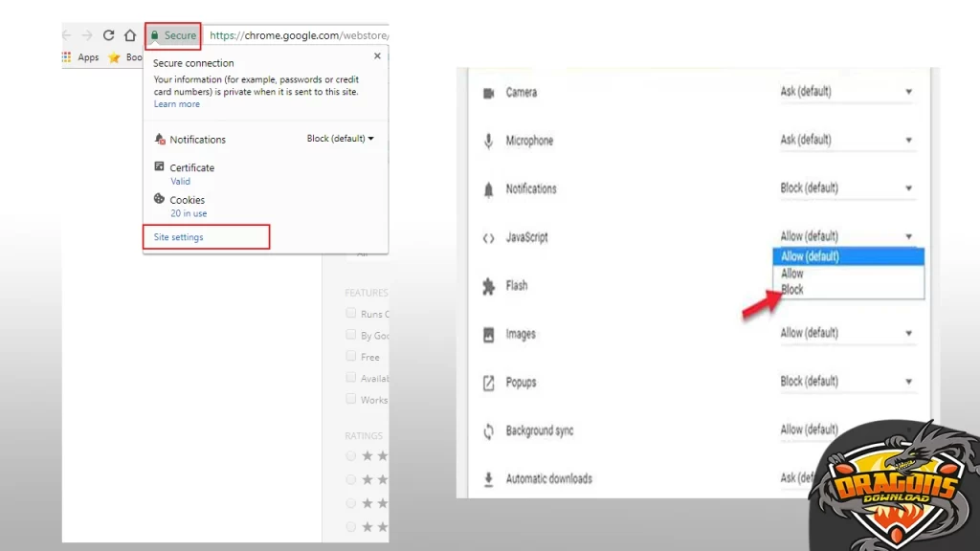Check the Free feature checkbox
Image resolution: width=980 pixels, height=551 pixels.
pyautogui.click(x=351, y=356)
